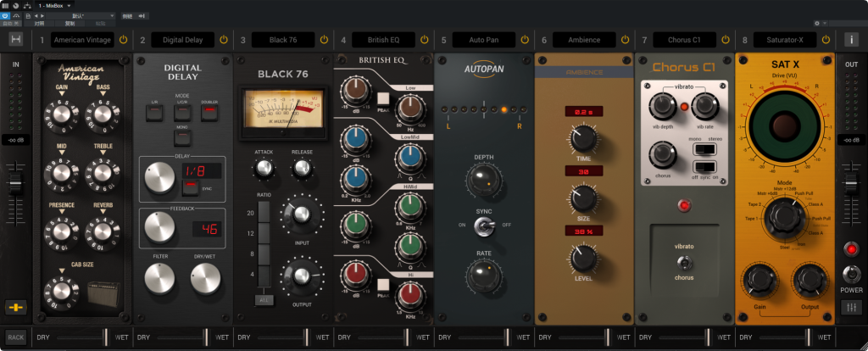
Task: Open slot 2 Digital Delay processor selector
Action: [183, 40]
